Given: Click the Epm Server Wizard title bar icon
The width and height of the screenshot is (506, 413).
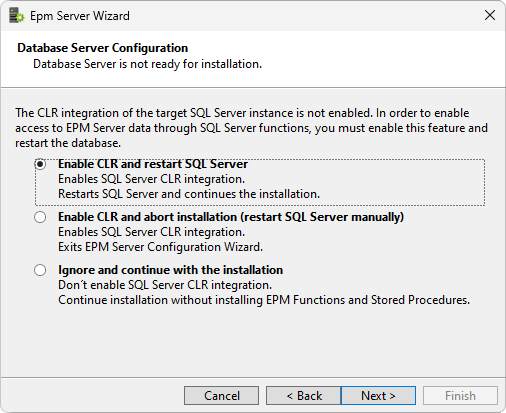Looking at the screenshot, I should pyautogui.click(x=16, y=16).
